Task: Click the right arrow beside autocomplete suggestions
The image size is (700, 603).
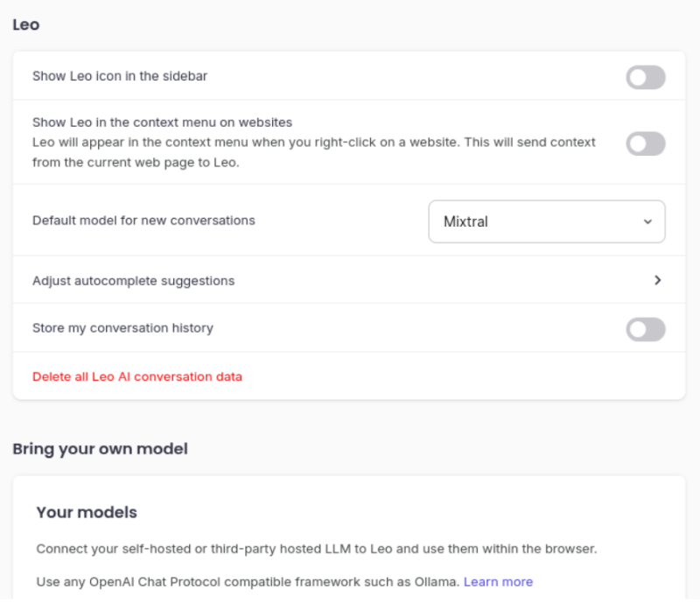Action: [x=657, y=281]
